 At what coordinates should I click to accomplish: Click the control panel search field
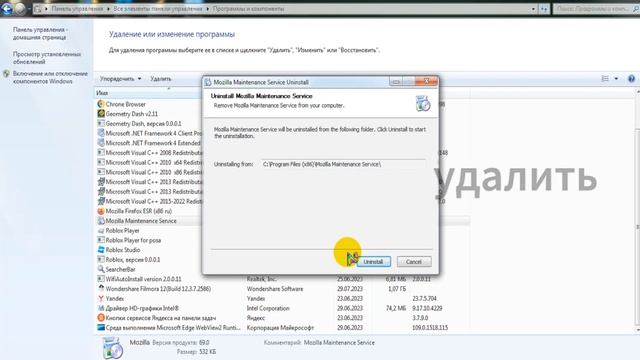coord(596,9)
